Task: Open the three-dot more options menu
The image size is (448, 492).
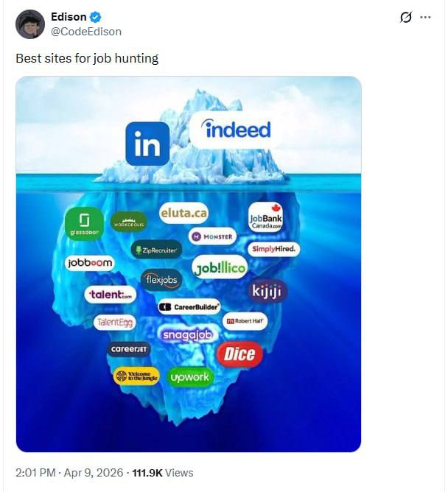Action: point(425,18)
